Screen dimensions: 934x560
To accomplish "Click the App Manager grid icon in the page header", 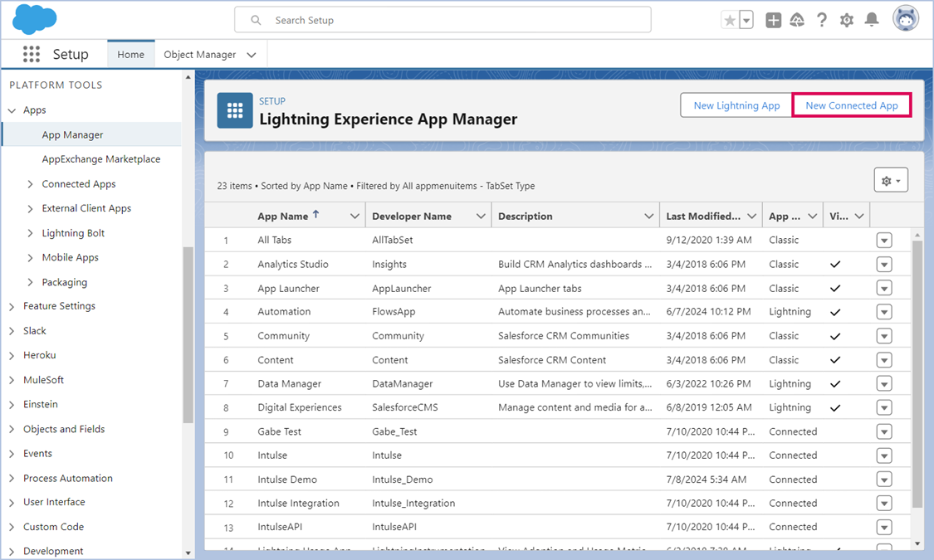I will coord(235,110).
